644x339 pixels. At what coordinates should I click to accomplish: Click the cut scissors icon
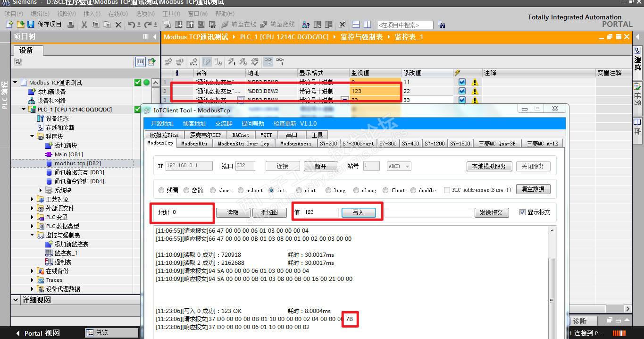tap(84, 25)
